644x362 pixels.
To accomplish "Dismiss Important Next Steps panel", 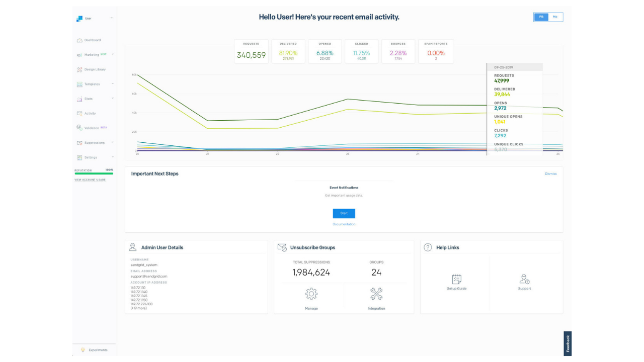I will [x=550, y=173].
